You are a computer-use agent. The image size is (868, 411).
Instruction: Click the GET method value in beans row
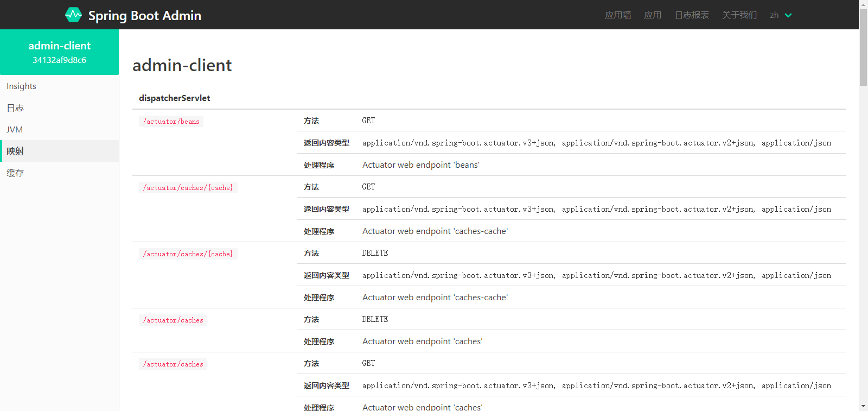(368, 121)
